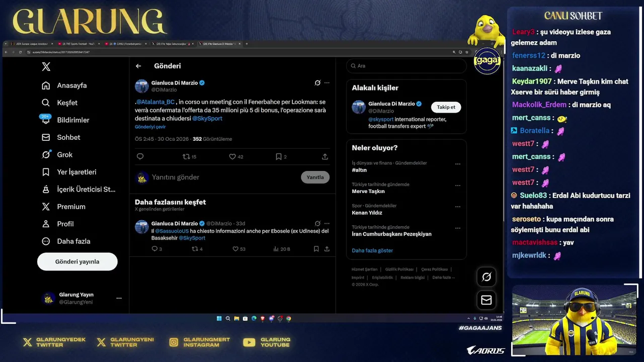Click Takip et to follow Di Marzio
The height and width of the screenshot is (362, 644).
click(446, 107)
